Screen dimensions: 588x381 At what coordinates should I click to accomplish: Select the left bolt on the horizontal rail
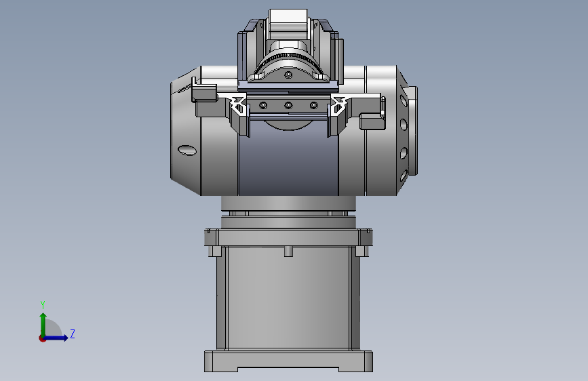(x=263, y=105)
